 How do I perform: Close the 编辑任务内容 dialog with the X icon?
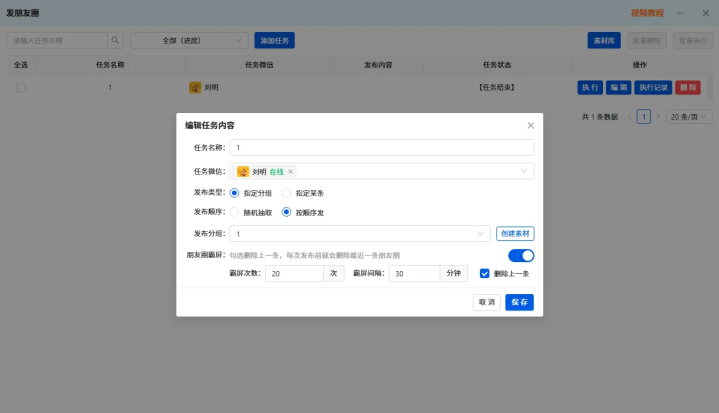point(531,125)
